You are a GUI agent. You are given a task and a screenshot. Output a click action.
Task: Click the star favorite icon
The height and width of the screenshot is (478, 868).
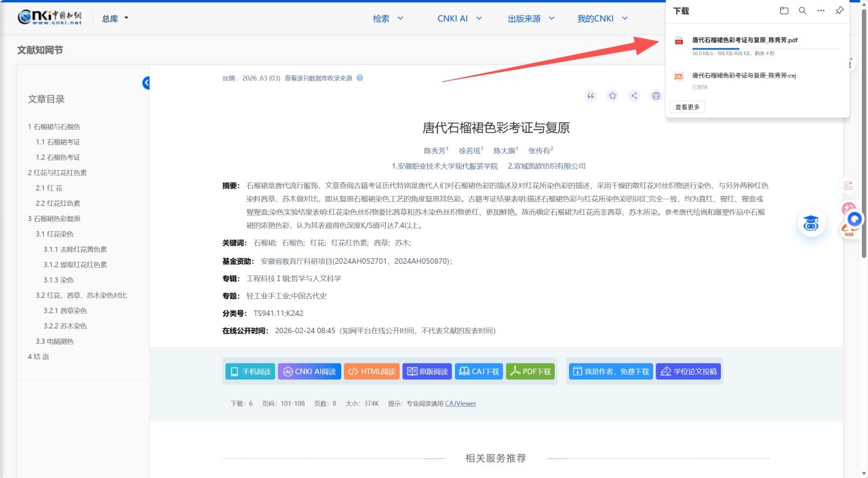coord(612,96)
